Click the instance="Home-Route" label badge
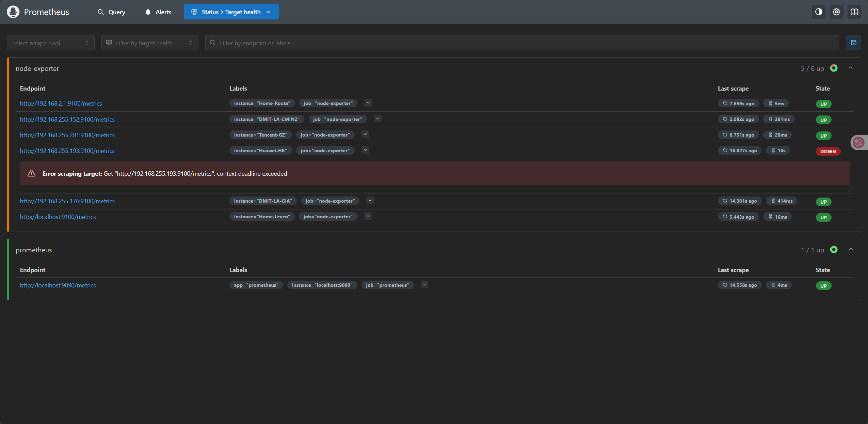This screenshot has height=424, width=868. 262,103
